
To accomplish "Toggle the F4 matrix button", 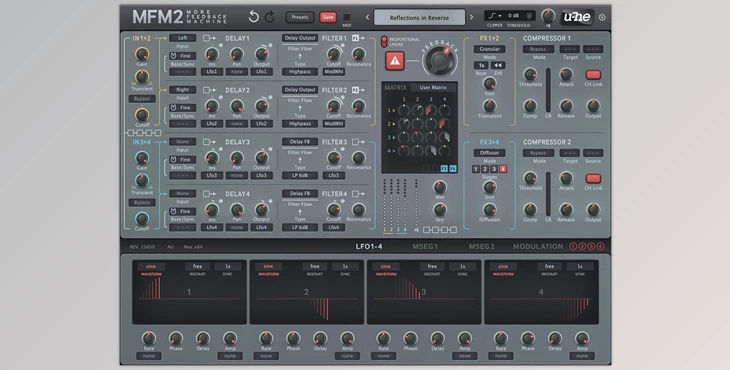I will pos(453,168).
